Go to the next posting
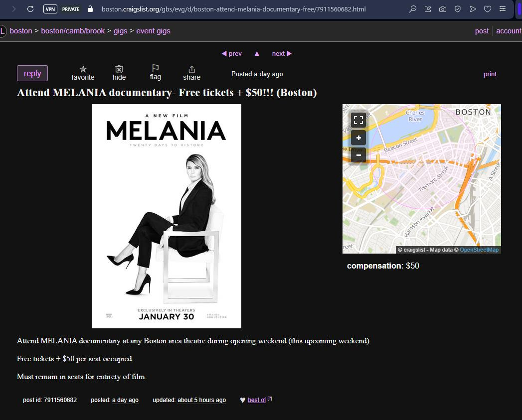Viewport: 522px width, 420px height. coord(282,54)
